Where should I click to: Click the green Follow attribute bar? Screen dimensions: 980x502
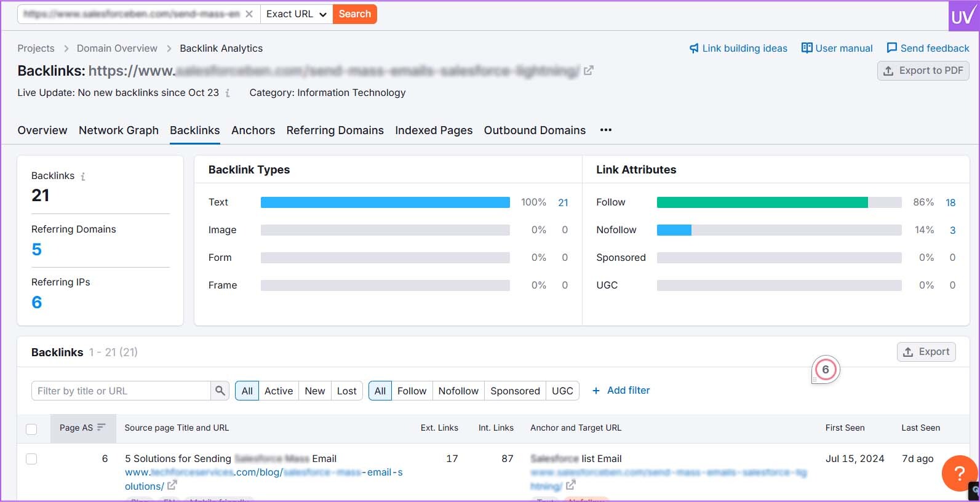coord(762,202)
